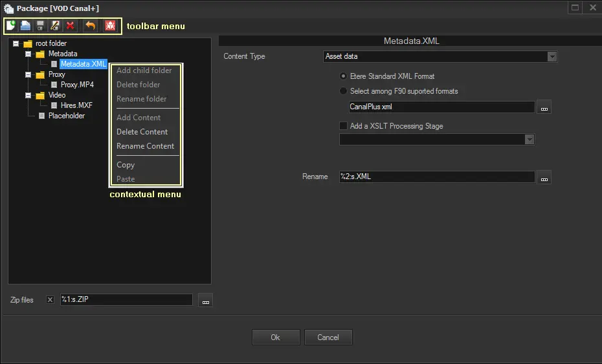Click the save disk toolbar icon
The image size is (602, 364).
tap(40, 26)
